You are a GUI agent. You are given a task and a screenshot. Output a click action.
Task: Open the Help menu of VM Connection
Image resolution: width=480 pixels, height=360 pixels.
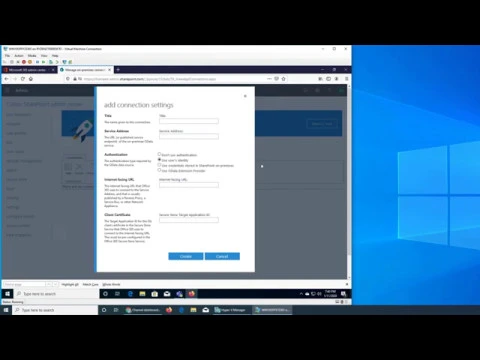(55, 56)
